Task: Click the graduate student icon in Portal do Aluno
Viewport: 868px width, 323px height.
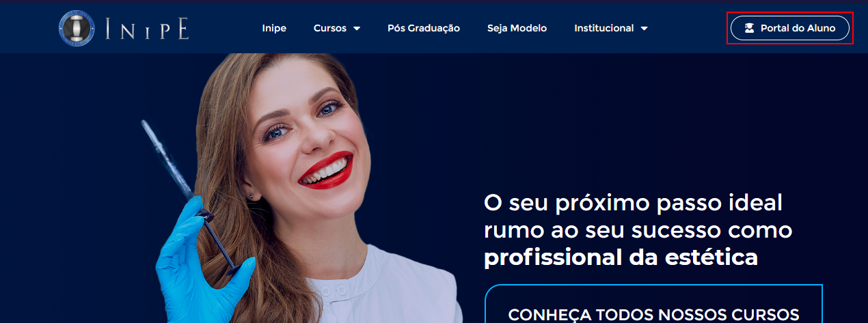Action: tap(750, 28)
